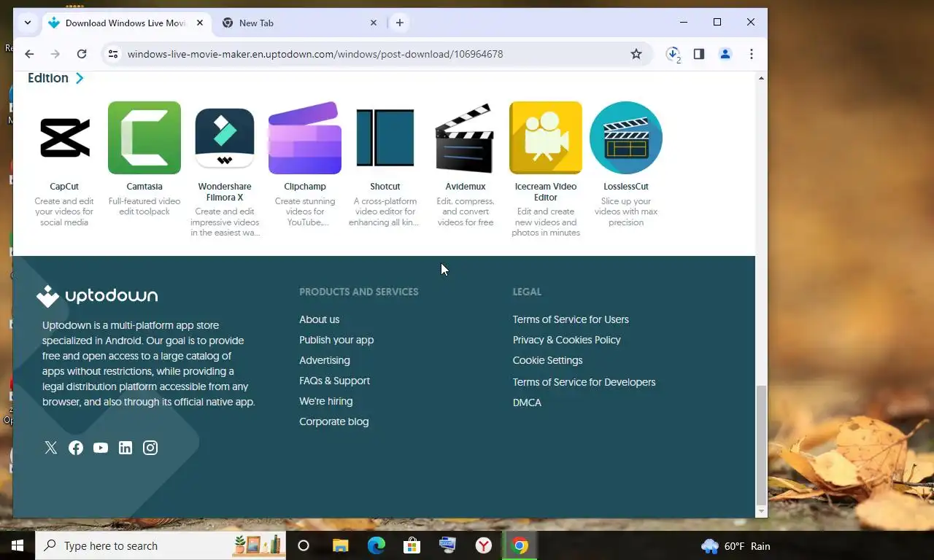Screen dimensions: 934x560
Task: Open Cookie Settings
Action: 547,360
